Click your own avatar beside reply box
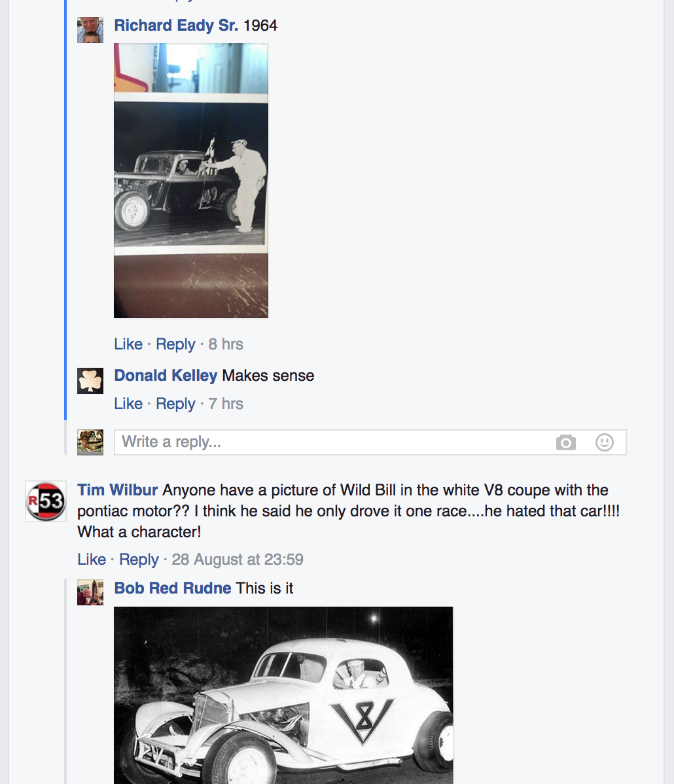674x784 pixels. (90, 442)
